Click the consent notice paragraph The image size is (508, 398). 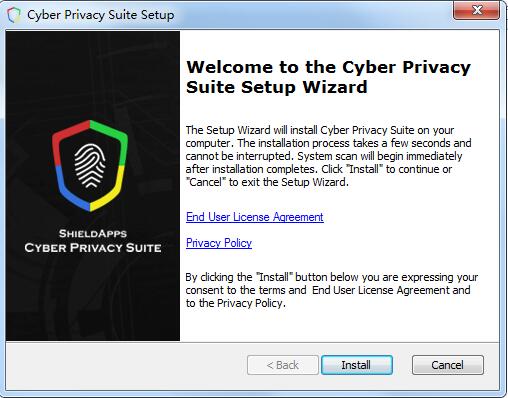point(332,290)
